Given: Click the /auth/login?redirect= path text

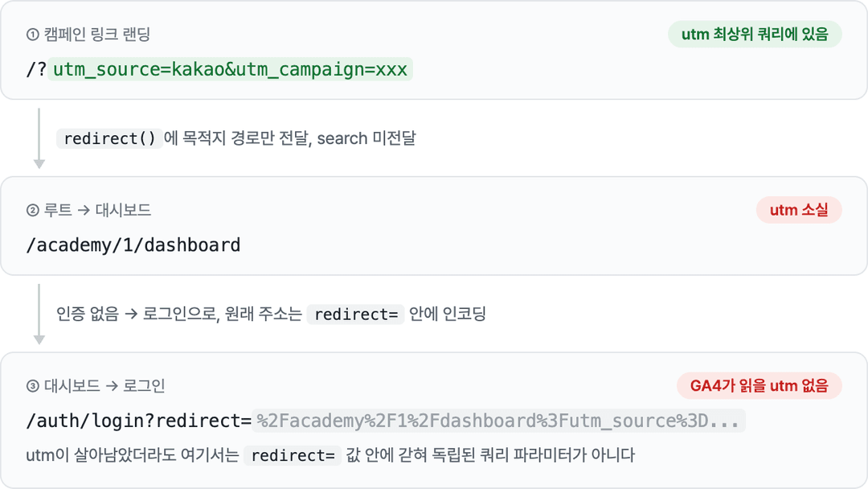Looking at the screenshot, I should point(138,421).
